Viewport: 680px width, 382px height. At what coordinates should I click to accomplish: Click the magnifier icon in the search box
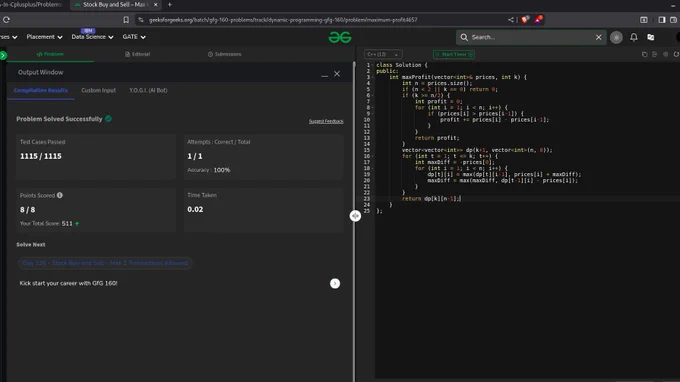pos(464,37)
